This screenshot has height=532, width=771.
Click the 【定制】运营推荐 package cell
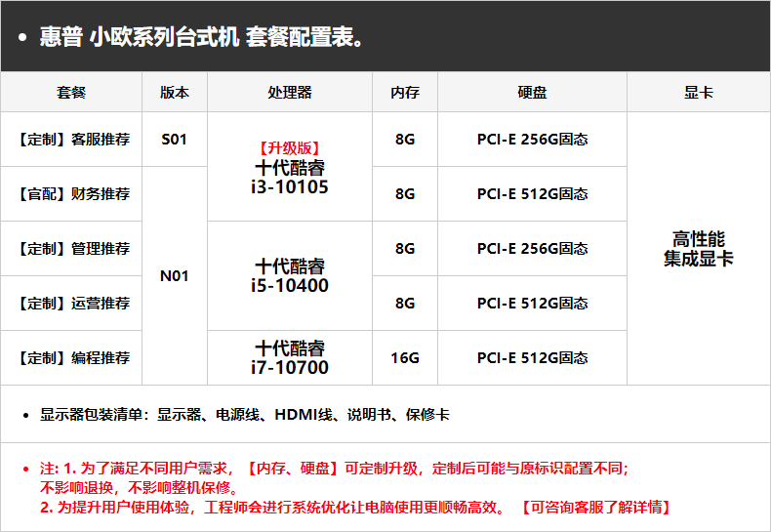pyautogui.click(x=71, y=303)
